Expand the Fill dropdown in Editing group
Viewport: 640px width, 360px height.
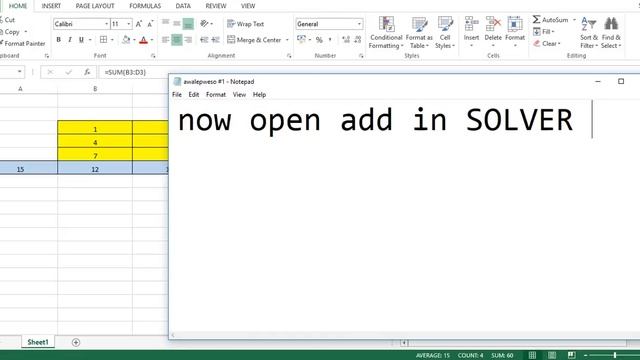544,31
